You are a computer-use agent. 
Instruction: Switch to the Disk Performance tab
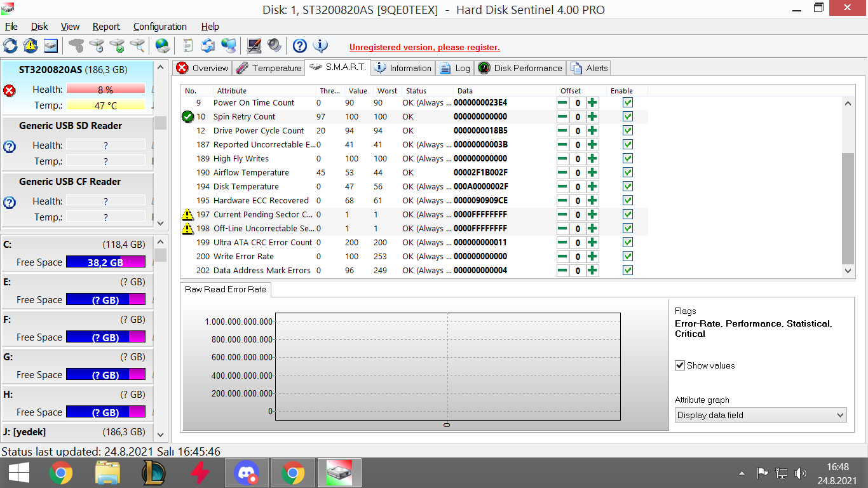(520, 68)
